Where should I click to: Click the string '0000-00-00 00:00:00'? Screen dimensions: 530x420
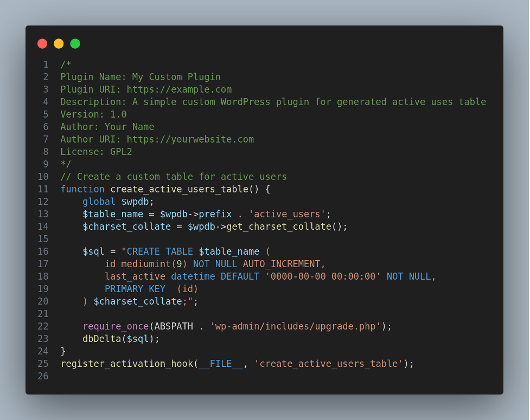[323, 277]
